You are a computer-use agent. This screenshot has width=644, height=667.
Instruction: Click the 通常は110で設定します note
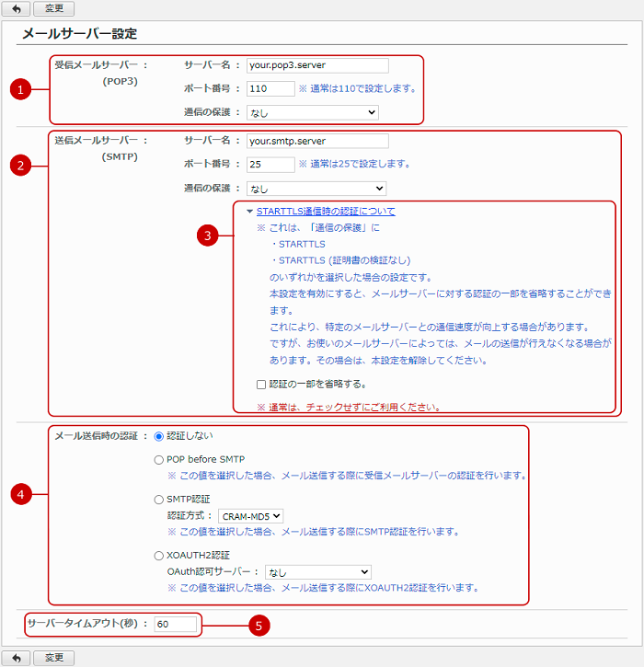(x=357, y=88)
